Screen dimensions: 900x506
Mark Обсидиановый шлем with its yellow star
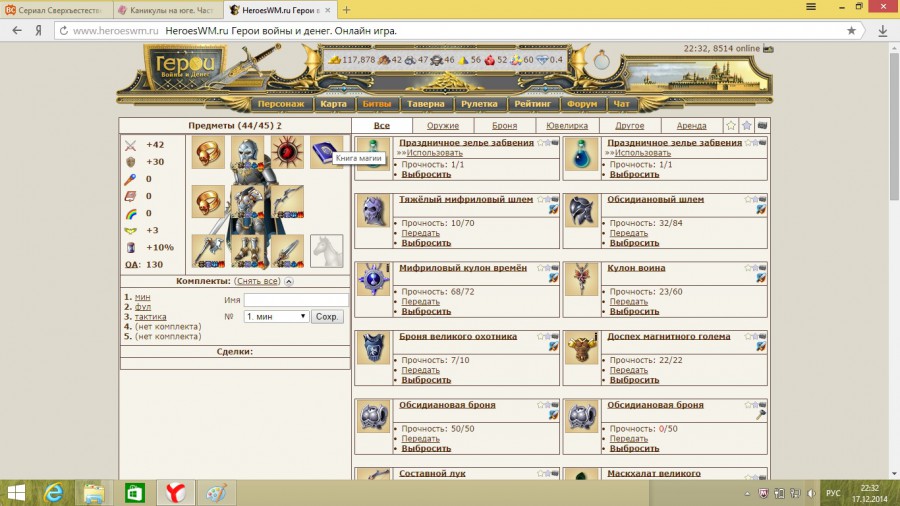[x=748, y=199]
